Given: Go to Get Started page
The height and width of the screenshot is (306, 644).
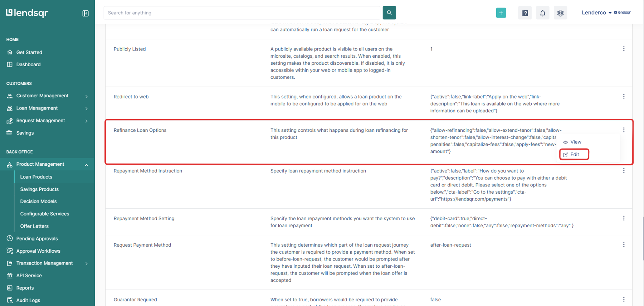Looking at the screenshot, I should coord(29,52).
